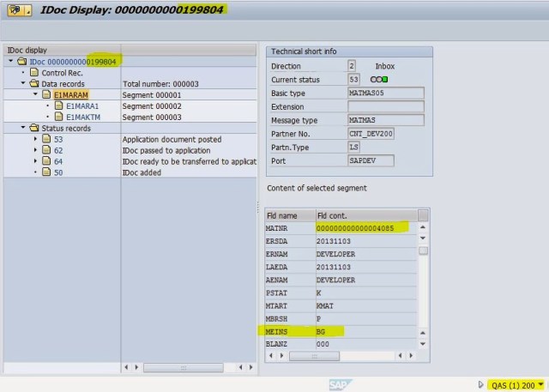Click the Control Rec. document icon
549x392 pixels.
(34, 73)
